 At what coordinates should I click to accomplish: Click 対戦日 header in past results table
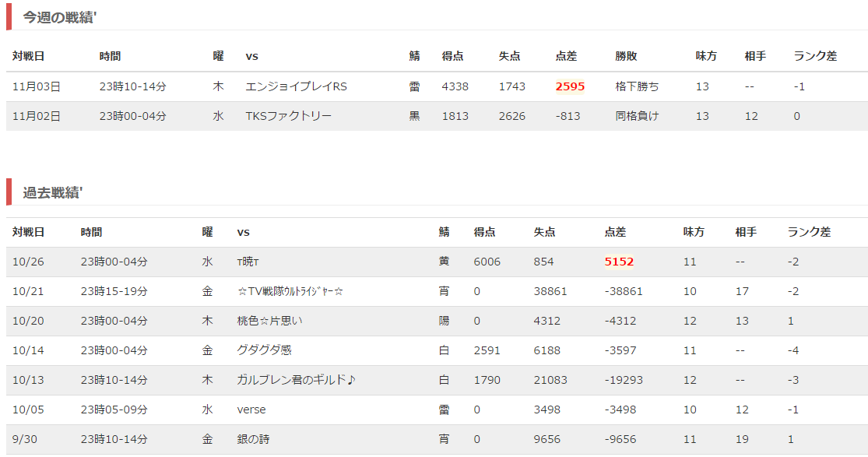pyautogui.click(x=28, y=232)
